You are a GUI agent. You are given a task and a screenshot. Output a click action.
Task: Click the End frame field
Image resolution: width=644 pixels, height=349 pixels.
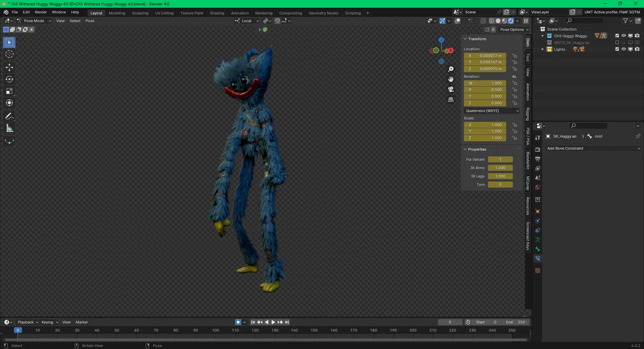(515, 322)
